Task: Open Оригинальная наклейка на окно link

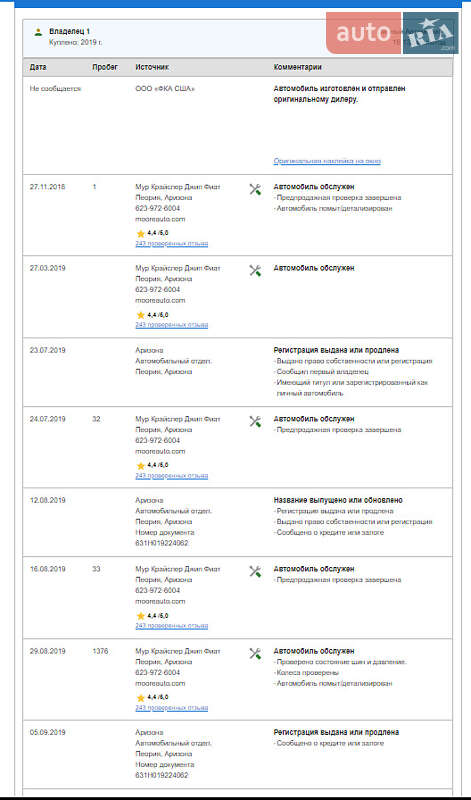Action: coord(327,161)
